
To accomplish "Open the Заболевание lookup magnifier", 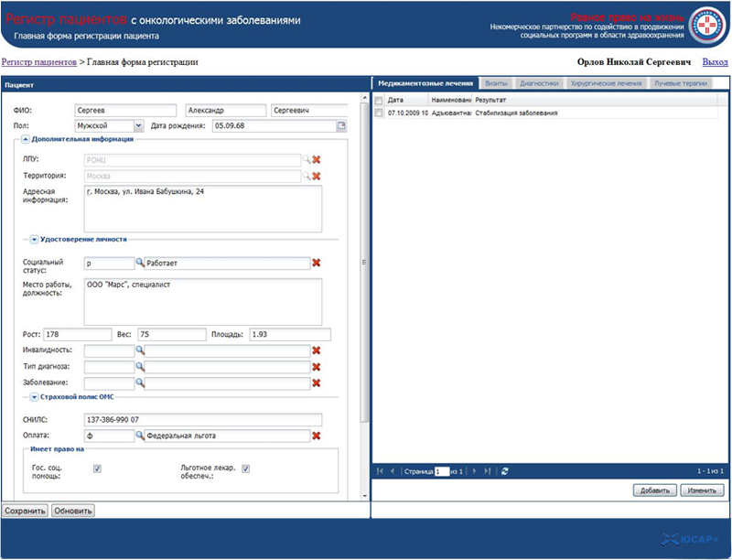I will [x=140, y=383].
